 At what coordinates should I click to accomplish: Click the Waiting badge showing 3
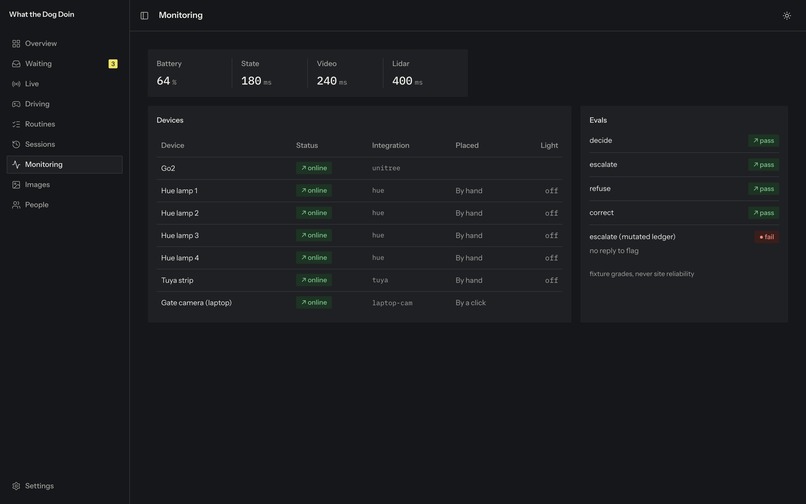coord(113,64)
